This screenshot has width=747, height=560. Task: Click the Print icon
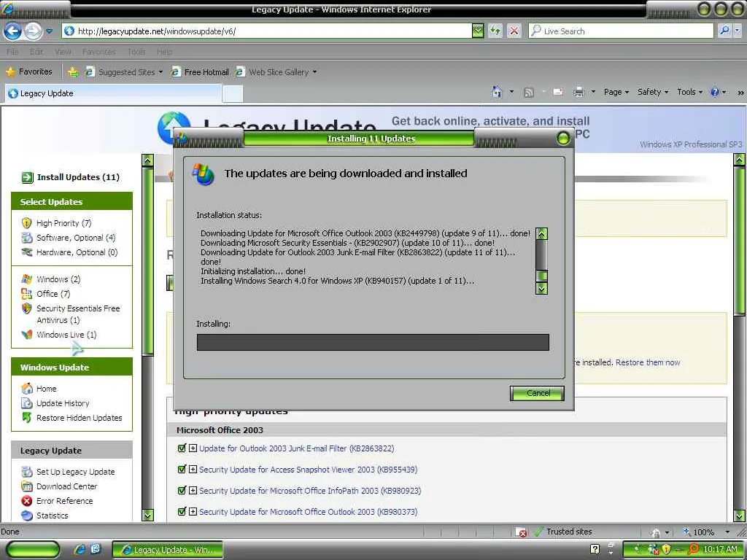point(578,92)
